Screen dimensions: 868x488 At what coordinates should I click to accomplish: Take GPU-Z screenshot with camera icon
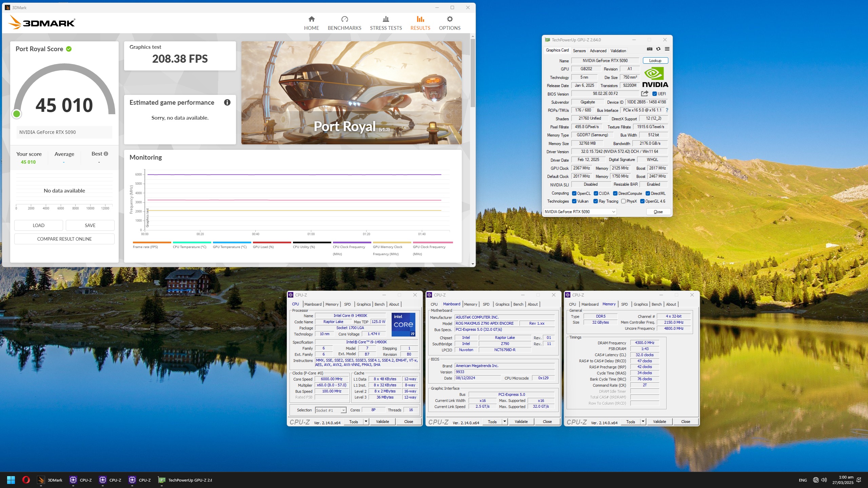(x=649, y=49)
